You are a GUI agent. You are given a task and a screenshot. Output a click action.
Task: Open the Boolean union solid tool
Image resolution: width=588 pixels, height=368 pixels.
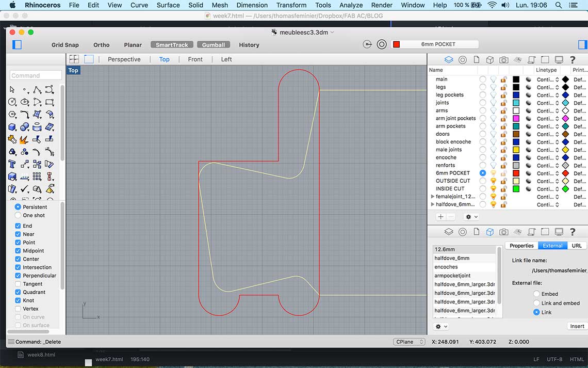coord(24,127)
